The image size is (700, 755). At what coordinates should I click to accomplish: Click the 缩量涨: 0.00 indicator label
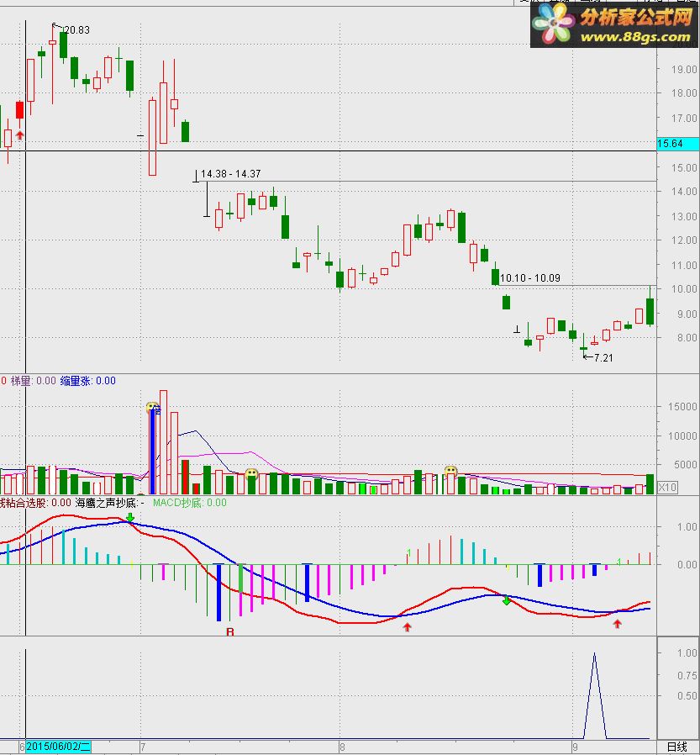(88, 381)
